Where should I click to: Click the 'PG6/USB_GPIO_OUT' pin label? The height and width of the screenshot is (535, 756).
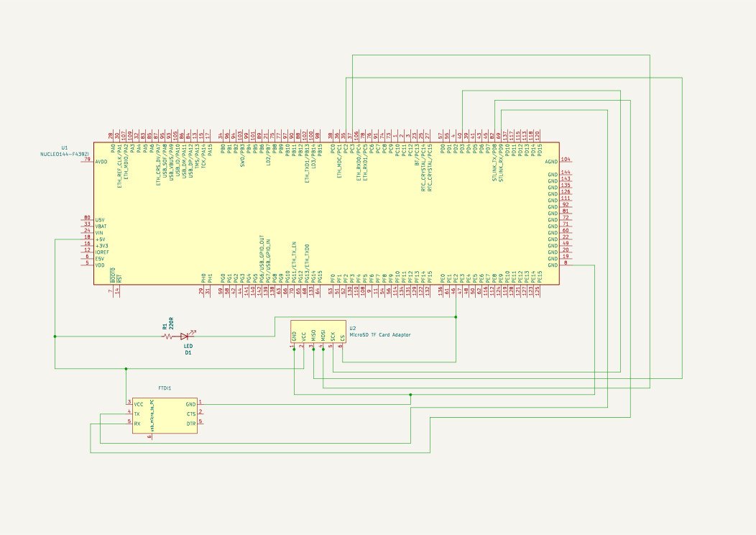pyautogui.click(x=262, y=259)
